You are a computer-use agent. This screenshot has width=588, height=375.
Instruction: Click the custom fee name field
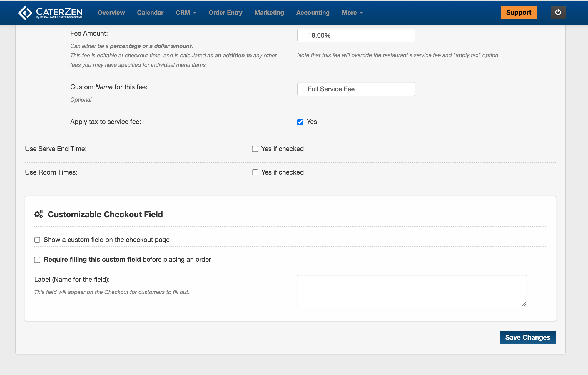(x=356, y=89)
